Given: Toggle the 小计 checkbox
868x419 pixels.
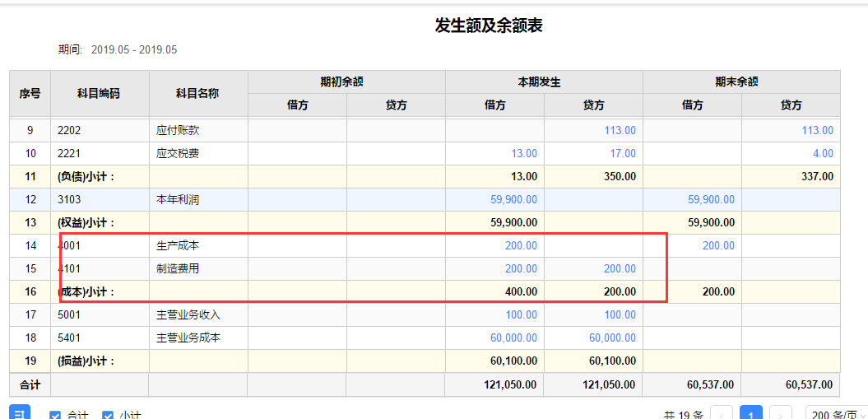Looking at the screenshot, I should click(108, 416).
